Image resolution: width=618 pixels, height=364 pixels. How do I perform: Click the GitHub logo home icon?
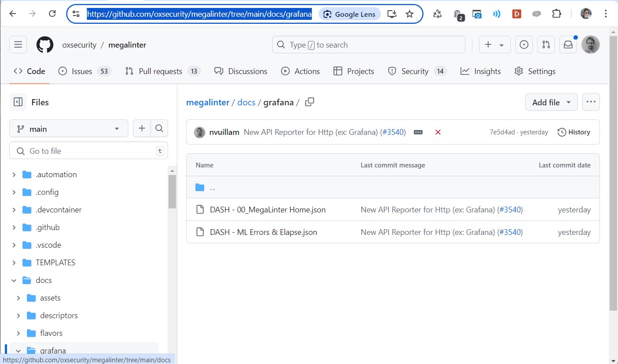pos(45,45)
